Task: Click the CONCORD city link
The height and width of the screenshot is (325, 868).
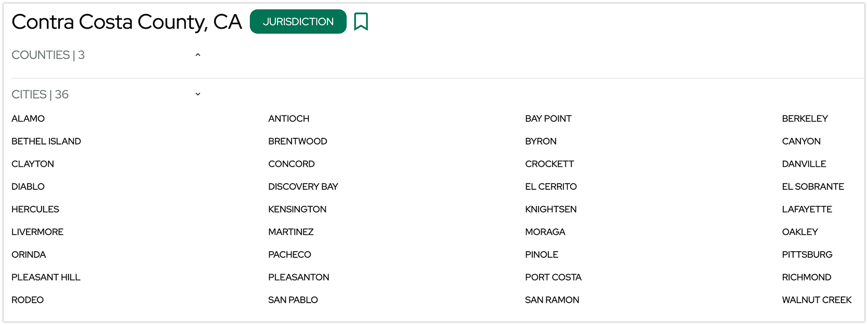Action: click(x=291, y=164)
